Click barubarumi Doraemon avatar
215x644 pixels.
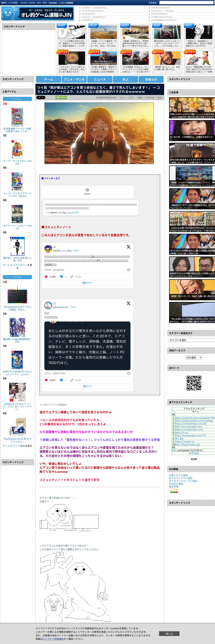48,305
